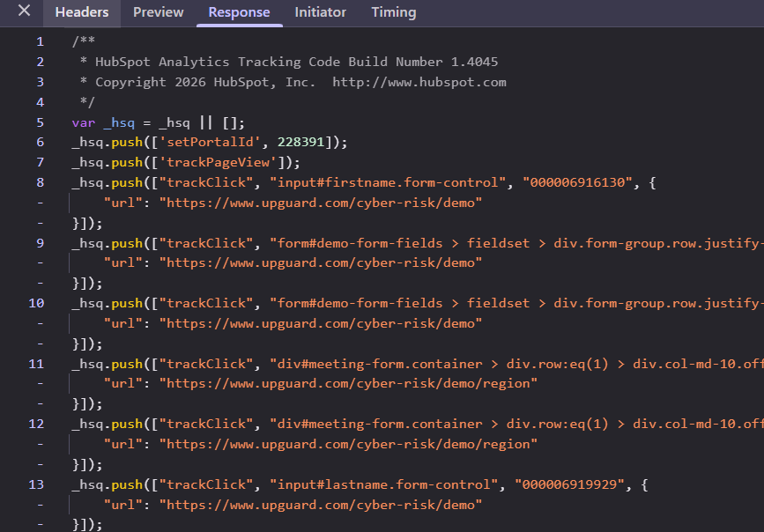This screenshot has width=764, height=532.
Task: Open the Preview tab
Action: coord(158,12)
